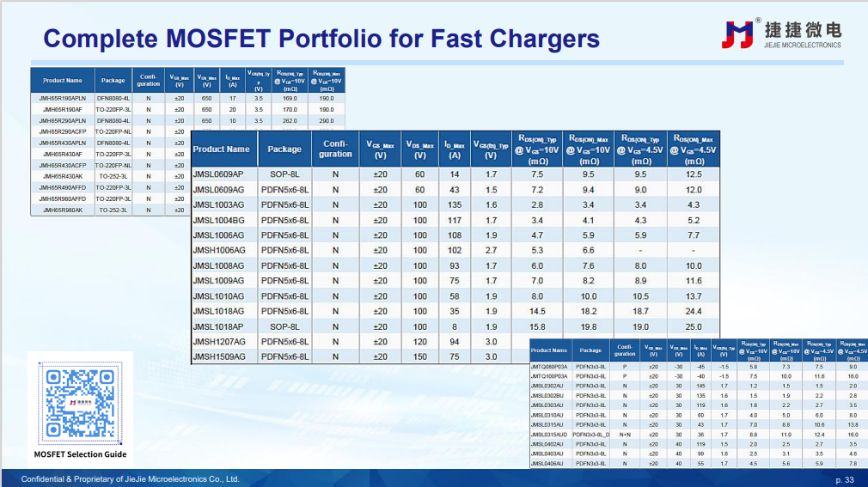Select product name JMSH1509AG
Image resolution: width=868 pixels, height=487 pixels.
218,357
